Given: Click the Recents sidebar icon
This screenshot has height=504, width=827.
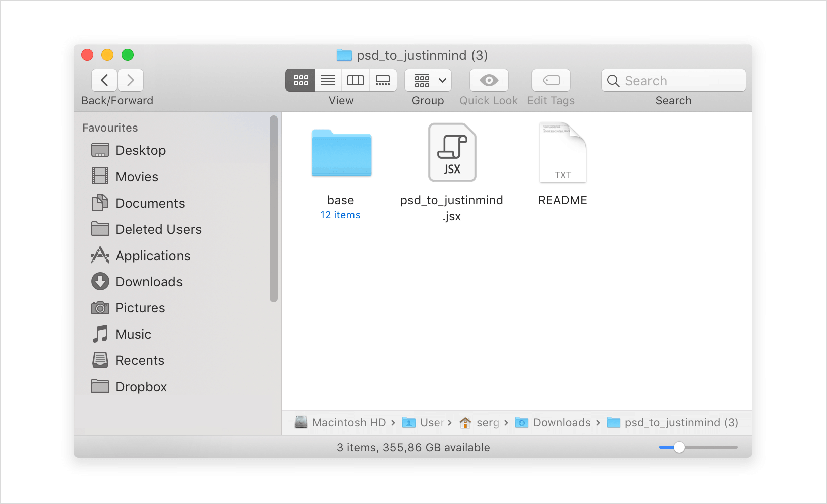Looking at the screenshot, I should (100, 360).
